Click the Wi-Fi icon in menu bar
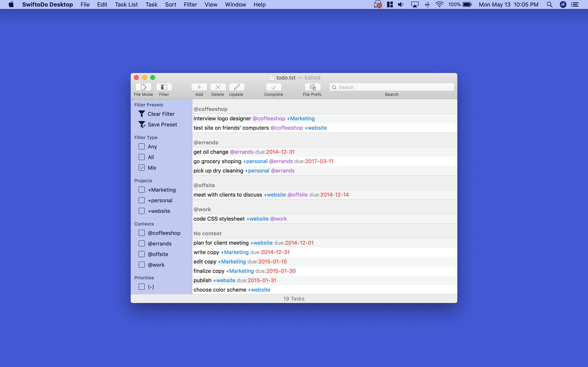The image size is (588, 367). click(x=439, y=4)
